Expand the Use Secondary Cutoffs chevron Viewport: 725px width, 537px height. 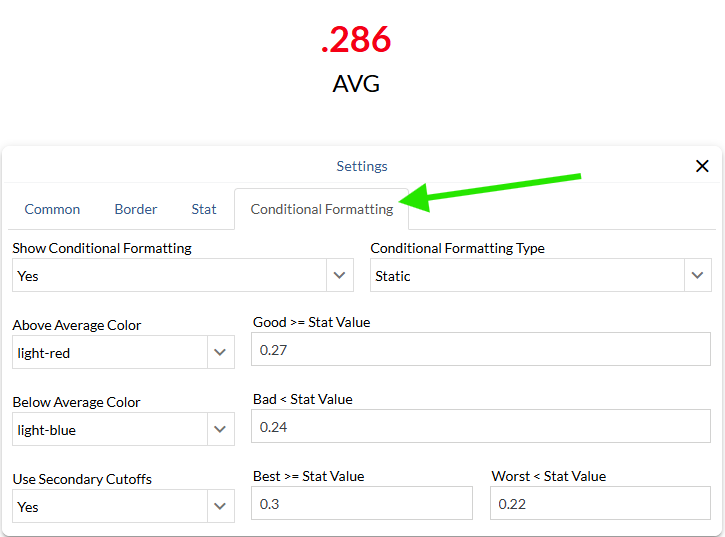pyautogui.click(x=220, y=506)
